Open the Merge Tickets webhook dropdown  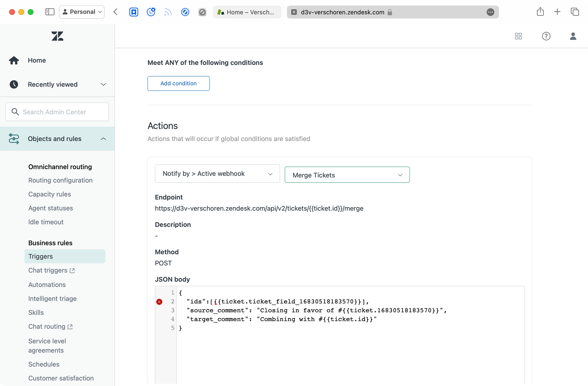coord(347,175)
